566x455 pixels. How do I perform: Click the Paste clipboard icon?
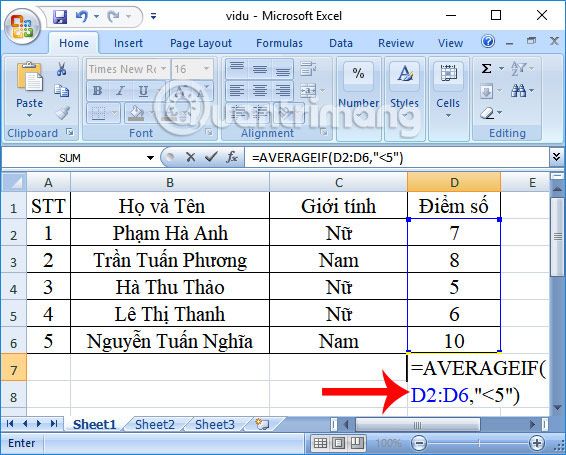[x=30, y=78]
